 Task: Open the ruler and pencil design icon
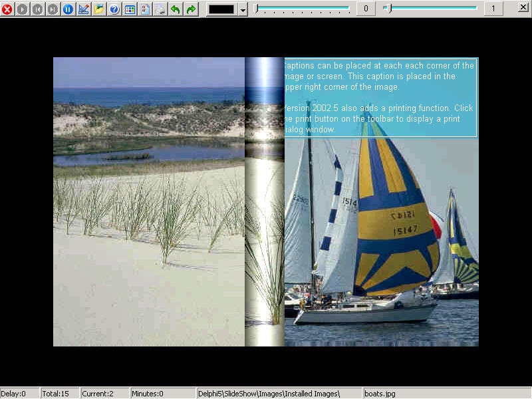point(84,9)
